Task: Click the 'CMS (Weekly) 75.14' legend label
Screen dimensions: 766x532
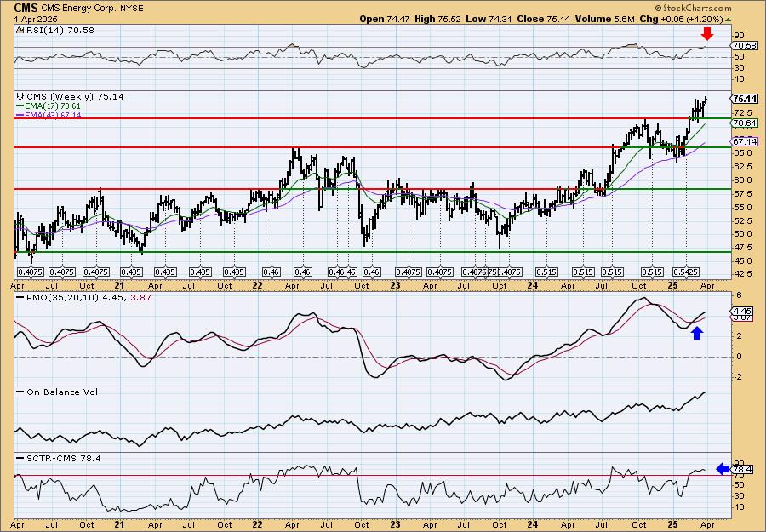Action: click(75, 97)
